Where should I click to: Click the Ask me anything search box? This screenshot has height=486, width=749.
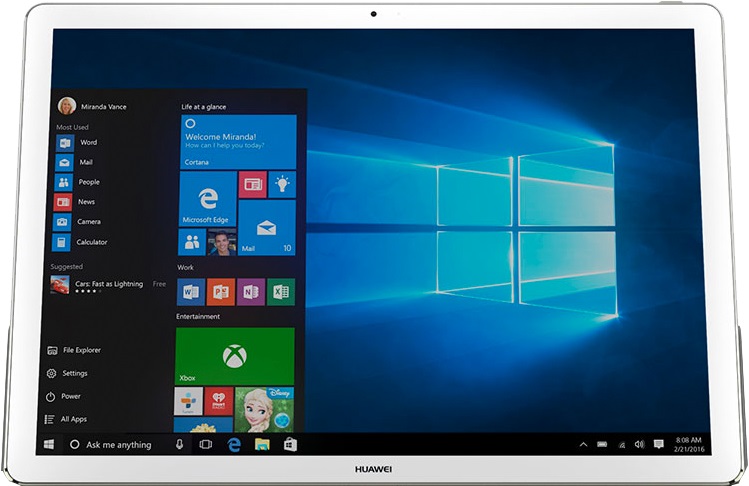(118, 444)
